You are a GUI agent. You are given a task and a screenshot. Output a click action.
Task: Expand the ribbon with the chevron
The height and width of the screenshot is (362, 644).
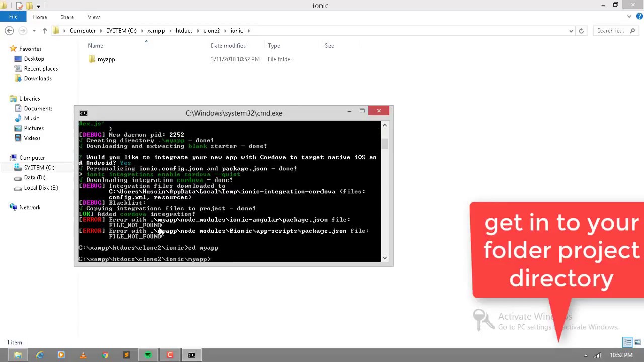629,17
